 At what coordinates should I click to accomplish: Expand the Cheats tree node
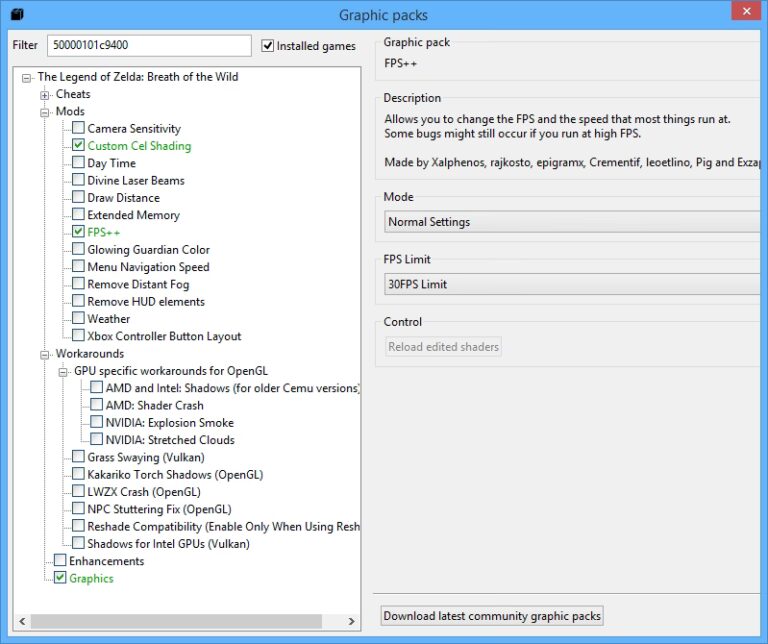(45, 95)
